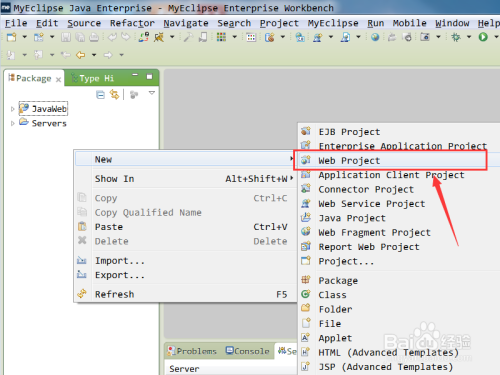Click the hammer build icon
This screenshot has height=375, width=500.
point(188,37)
